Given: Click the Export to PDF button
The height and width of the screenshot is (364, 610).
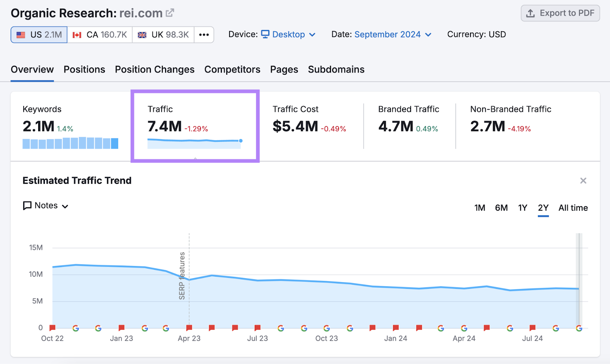Looking at the screenshot, I should [560, 13].
